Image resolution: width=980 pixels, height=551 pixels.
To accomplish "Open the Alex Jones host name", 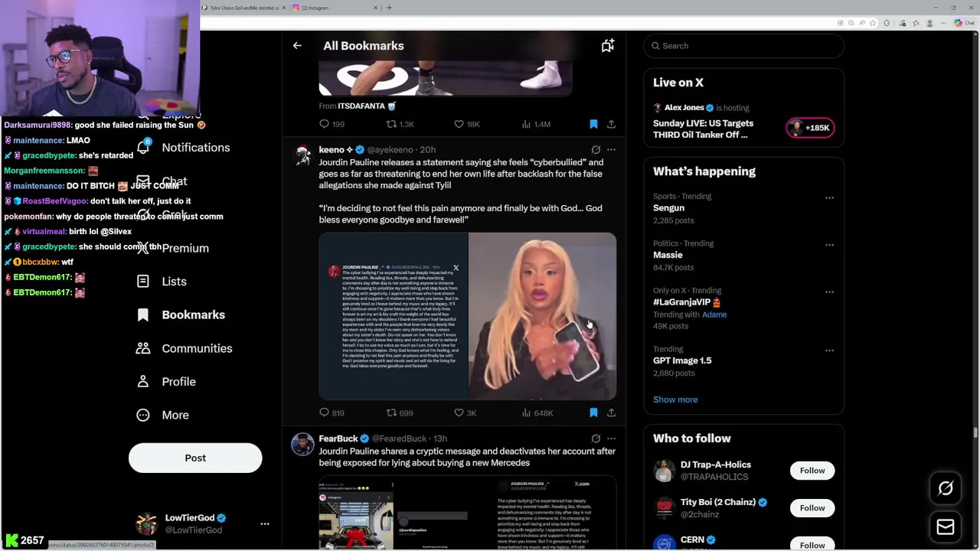I will [684, 108].
